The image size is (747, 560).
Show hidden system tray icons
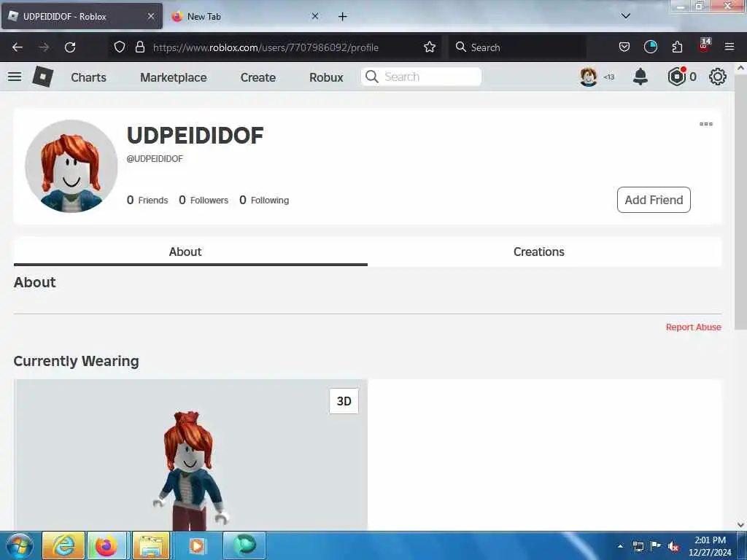click(620, 547)
